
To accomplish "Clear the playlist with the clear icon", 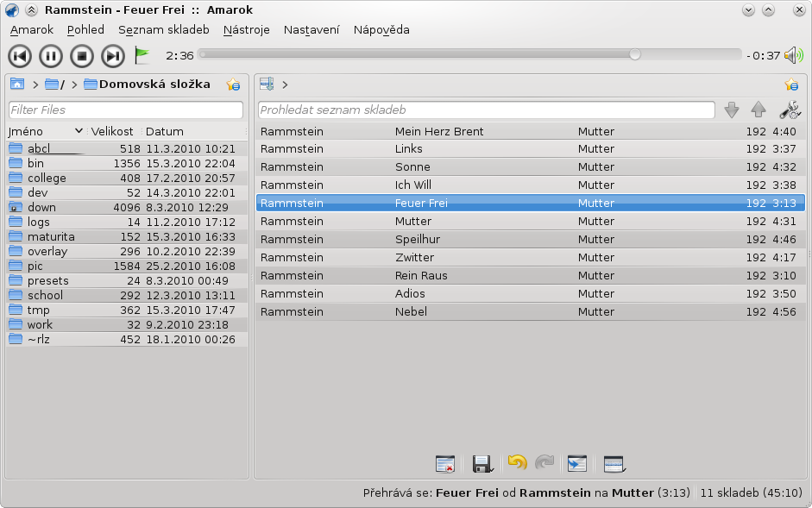I will (445, 463).
